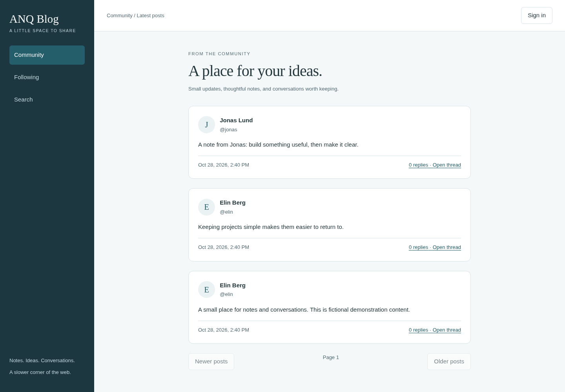
Task: Click the 'Notes. Ideas. Conversations.' sidebar text
Action: (42, 361)
